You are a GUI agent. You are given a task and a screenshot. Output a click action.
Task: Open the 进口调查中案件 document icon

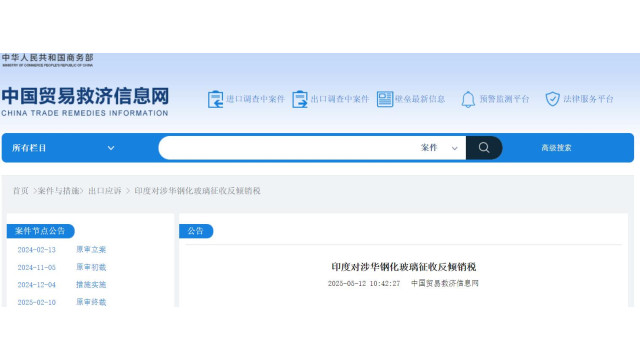[216, 99]
